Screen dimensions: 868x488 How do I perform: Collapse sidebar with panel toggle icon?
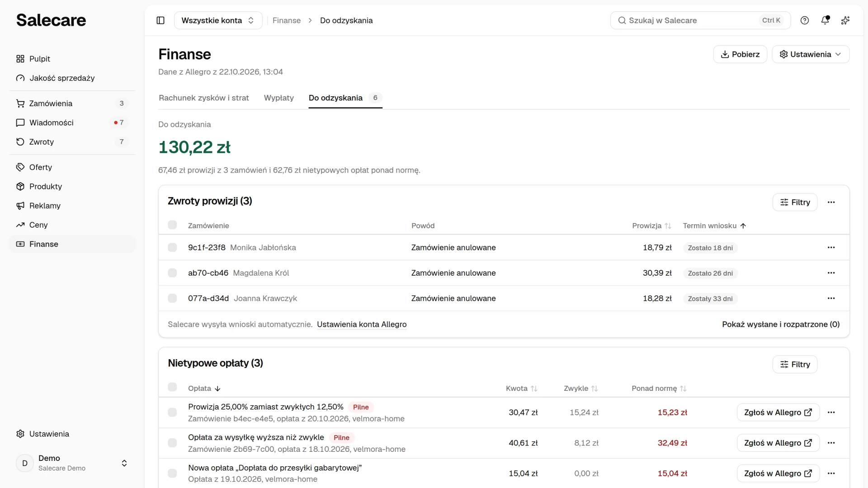coord(160,20)
